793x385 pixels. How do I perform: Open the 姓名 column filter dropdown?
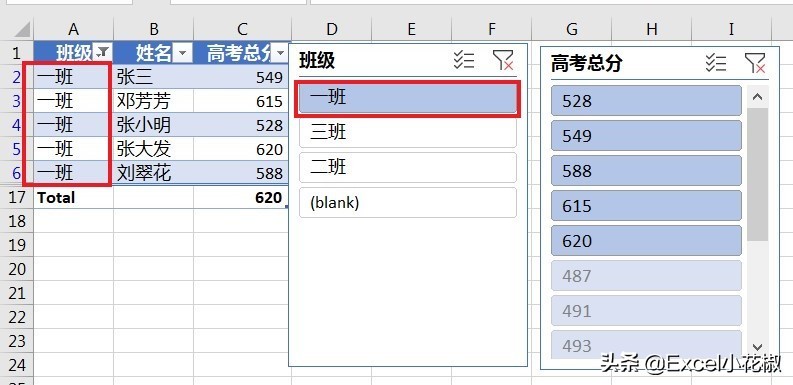coord(183,52)
